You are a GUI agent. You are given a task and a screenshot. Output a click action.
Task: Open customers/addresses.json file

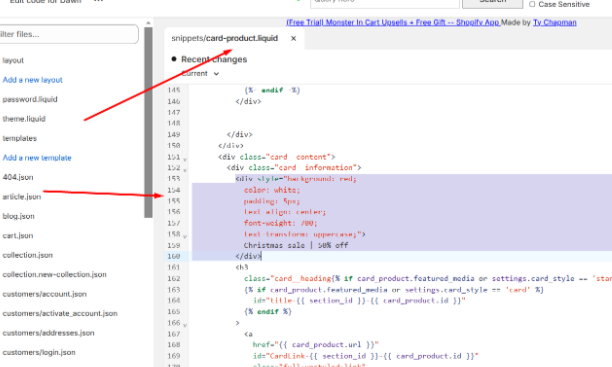pos(48,333)
